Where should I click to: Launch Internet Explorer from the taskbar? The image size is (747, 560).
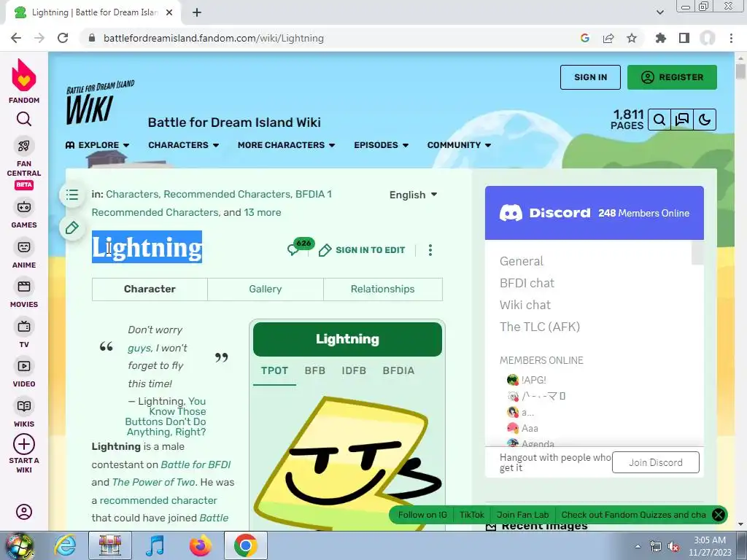(x=65, y=545)
